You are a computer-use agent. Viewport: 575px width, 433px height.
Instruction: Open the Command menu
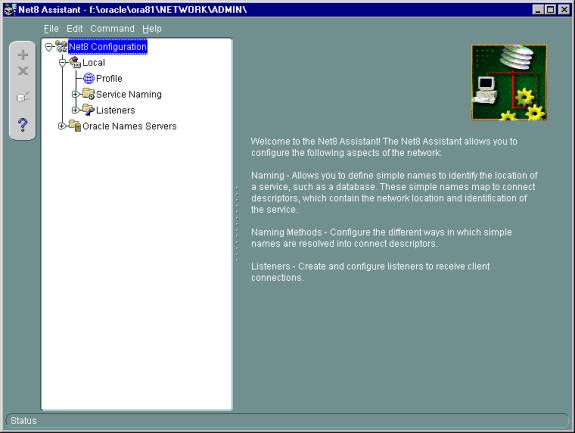(x=112, y=29)
